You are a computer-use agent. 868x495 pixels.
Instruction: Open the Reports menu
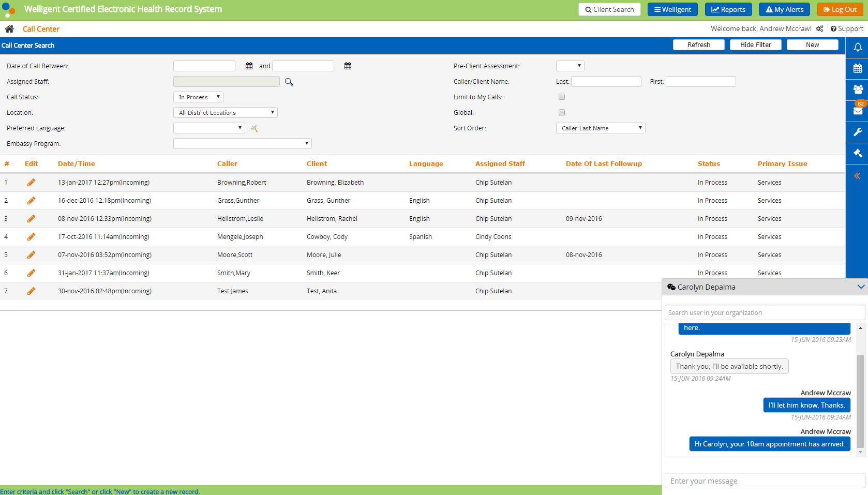(x=728, y=9)
